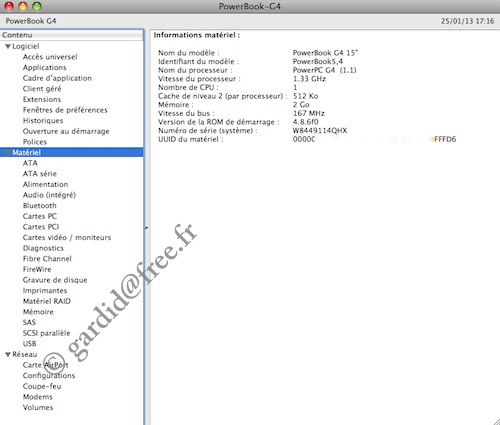This screenshot has width=500, height=425.
Task: Select Audio (intégré) entry
Action: 49,195
